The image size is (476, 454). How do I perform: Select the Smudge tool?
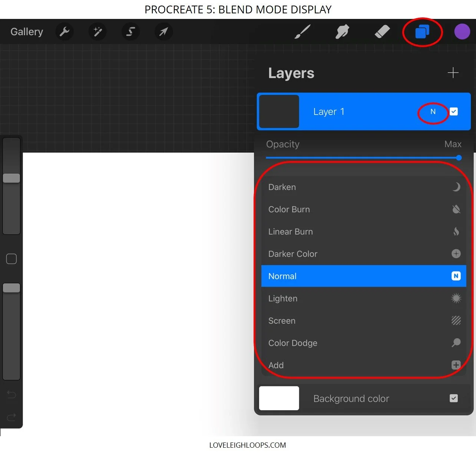click(x=342, y=32)
